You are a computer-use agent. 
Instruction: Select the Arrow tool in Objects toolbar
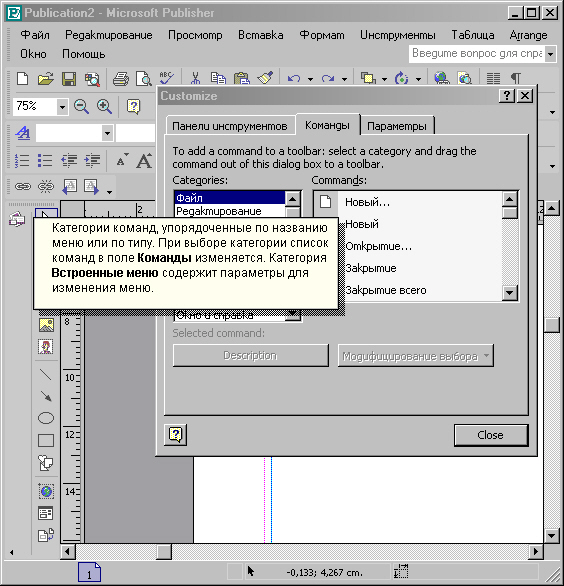[46, 396]
